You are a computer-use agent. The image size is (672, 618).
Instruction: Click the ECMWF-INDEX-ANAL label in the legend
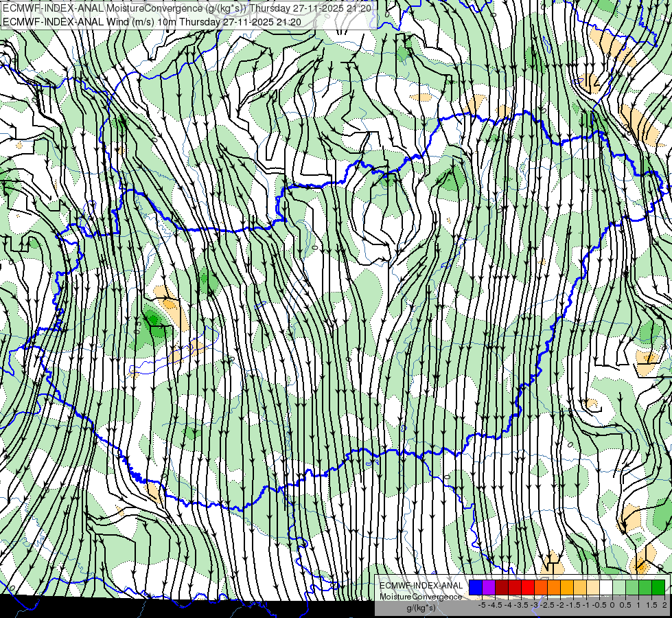pyautogui.click(x=421, y=586)
